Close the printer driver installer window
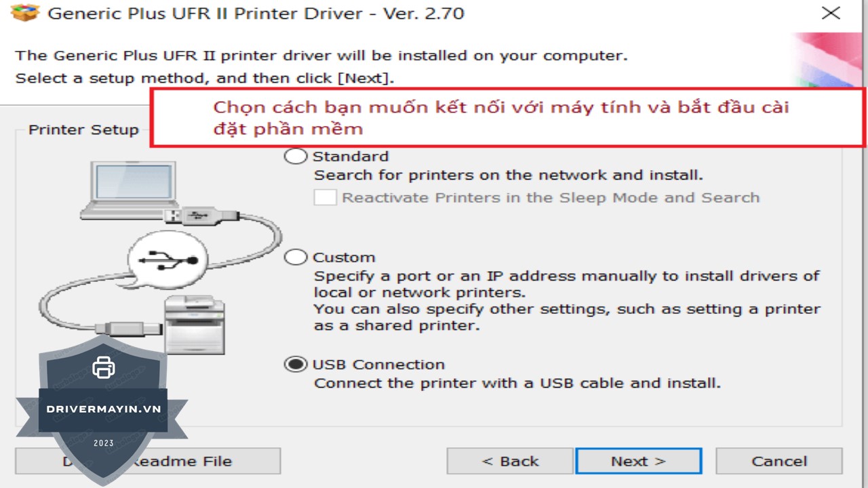Image resolution: width=868 pixels, height=488 pixels. 831,14
